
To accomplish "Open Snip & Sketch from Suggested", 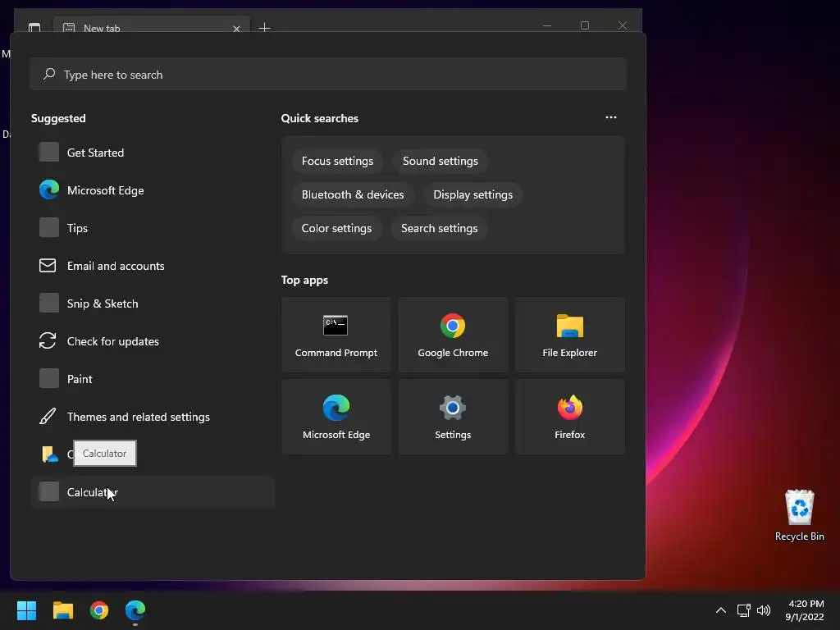I will pyautogui.click(x=153, y=304).
